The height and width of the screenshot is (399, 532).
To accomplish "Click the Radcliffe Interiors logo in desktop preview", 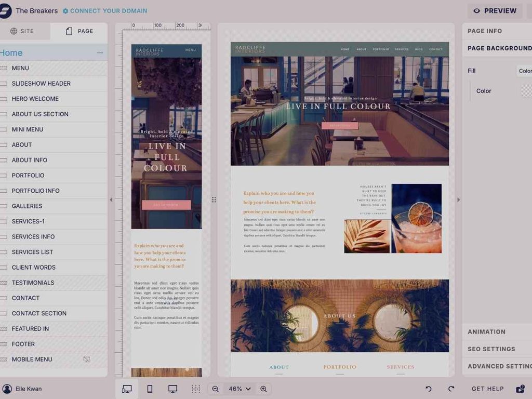I will pos(250,49).
